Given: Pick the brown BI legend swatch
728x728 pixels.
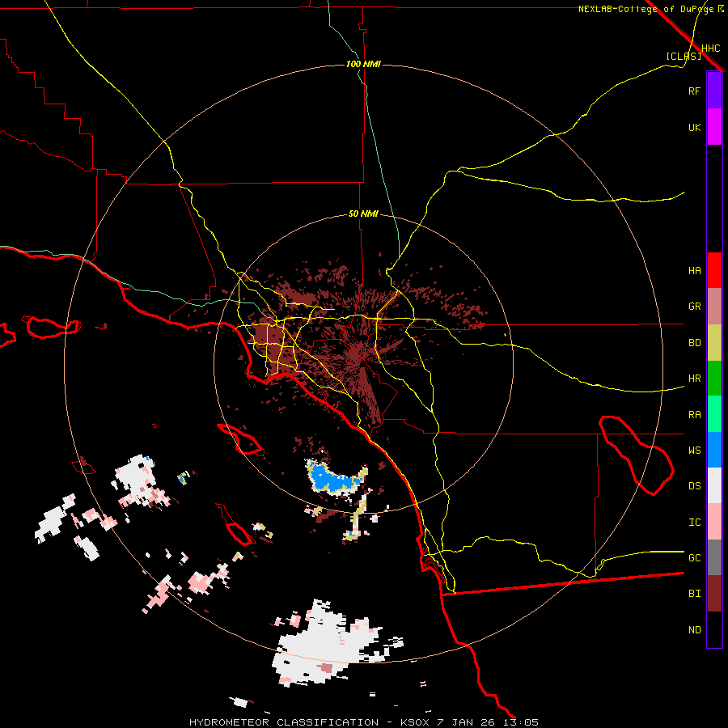Looking at the screenshot, I should (714, 594).
